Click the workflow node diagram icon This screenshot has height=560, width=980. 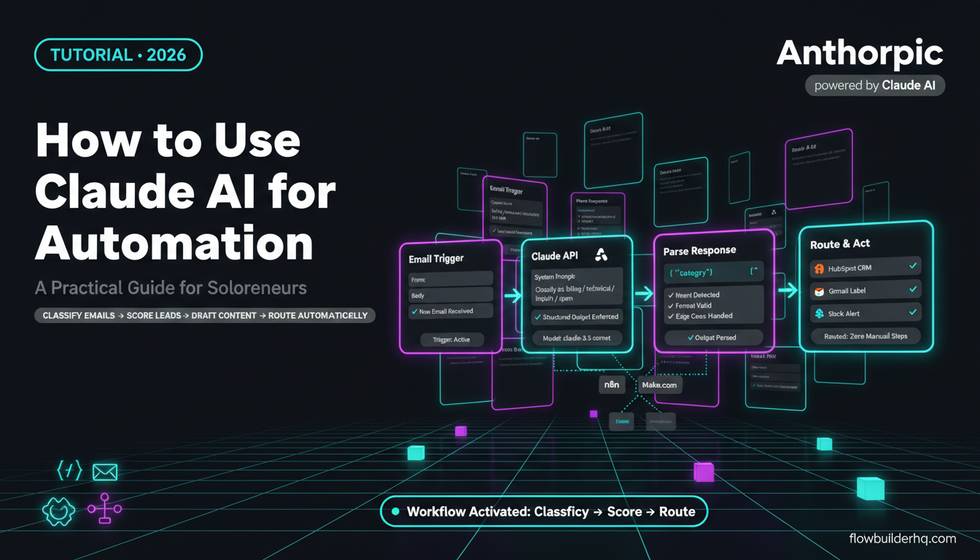104,509
